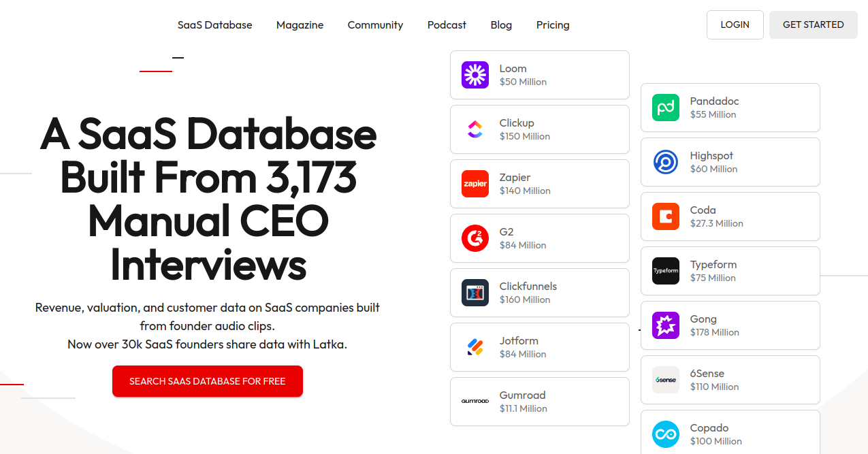This screenshot has width=868, height=454.
Task: Select the Gumroad company name
Action: tap(523, 395)
